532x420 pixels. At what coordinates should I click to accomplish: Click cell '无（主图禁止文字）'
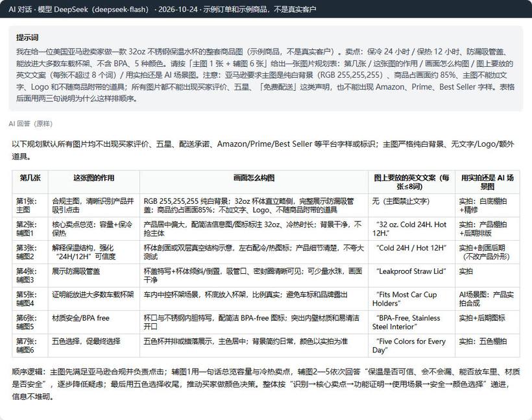click(411, 205)
